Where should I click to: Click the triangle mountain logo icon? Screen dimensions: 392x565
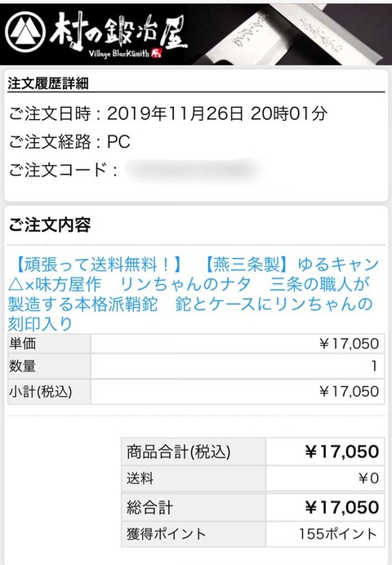point(25,32)
